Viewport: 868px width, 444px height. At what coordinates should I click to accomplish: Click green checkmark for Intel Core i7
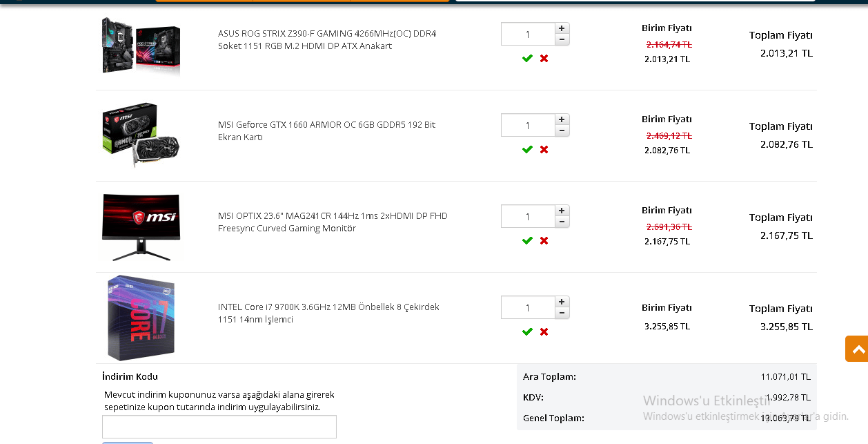[527, 332]
